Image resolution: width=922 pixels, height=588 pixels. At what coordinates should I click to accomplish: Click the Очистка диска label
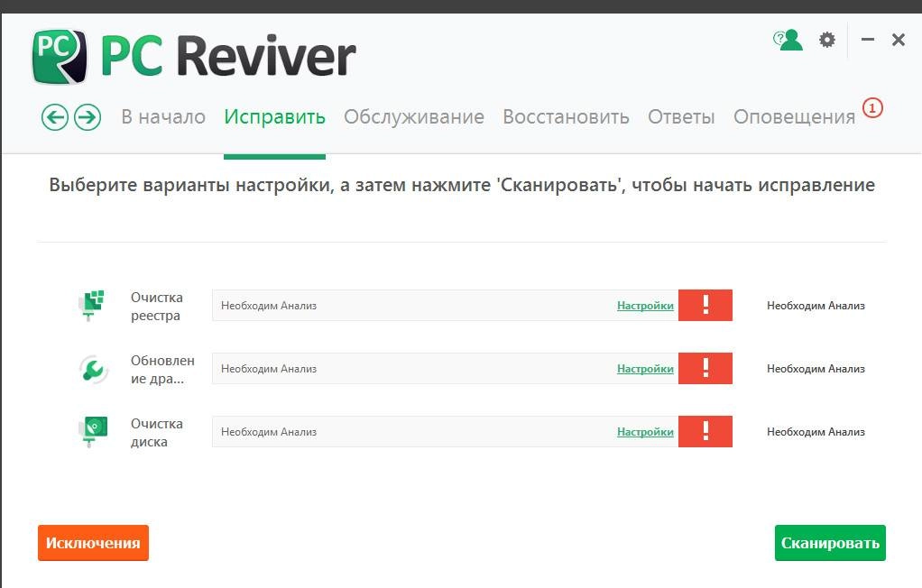(157, 432)
